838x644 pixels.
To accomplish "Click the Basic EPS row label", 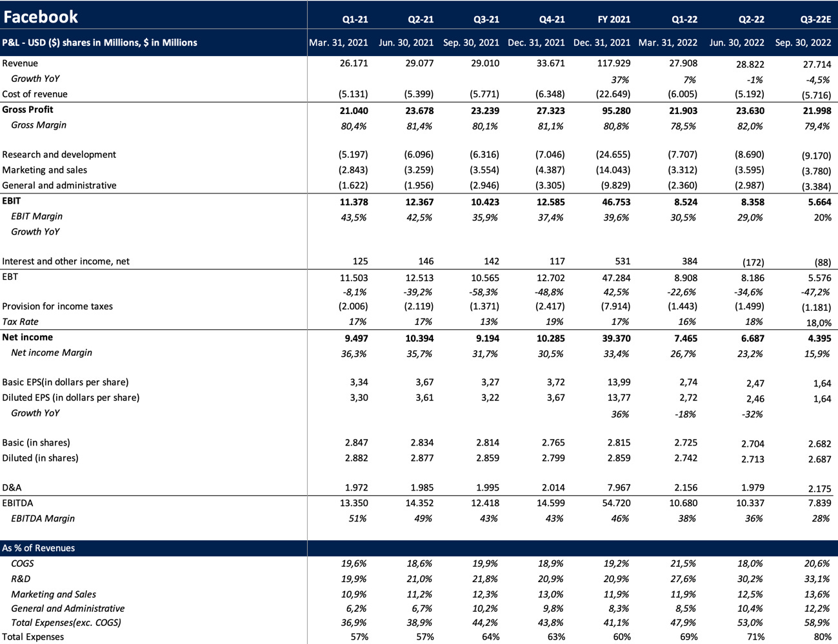I will tap(65, 383).
